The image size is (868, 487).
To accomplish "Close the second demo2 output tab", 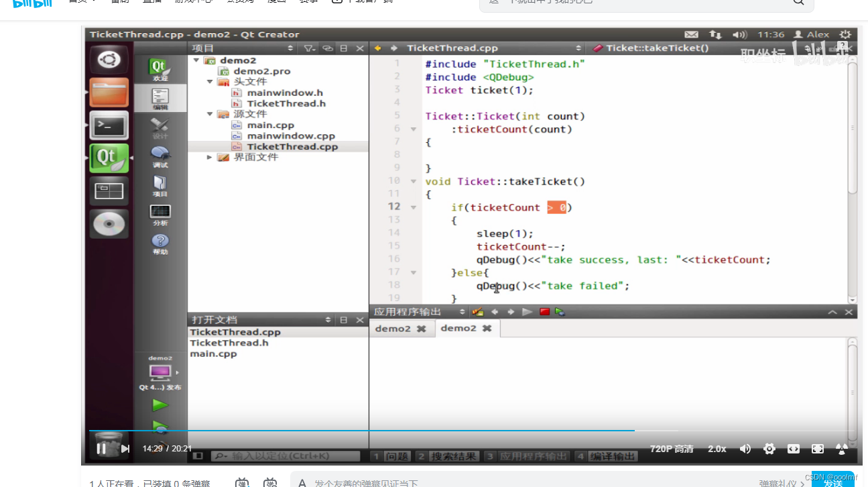I will (x=487, y=328).
